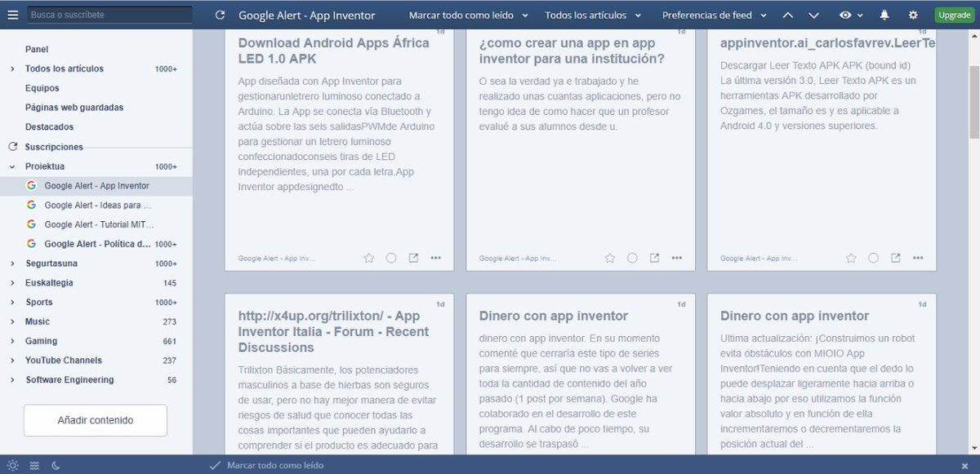This screenshot has height=474, width=980.
Task: Open x4up.org/trilixton App Inventor Italia title
Action: [x=333, y=331]
